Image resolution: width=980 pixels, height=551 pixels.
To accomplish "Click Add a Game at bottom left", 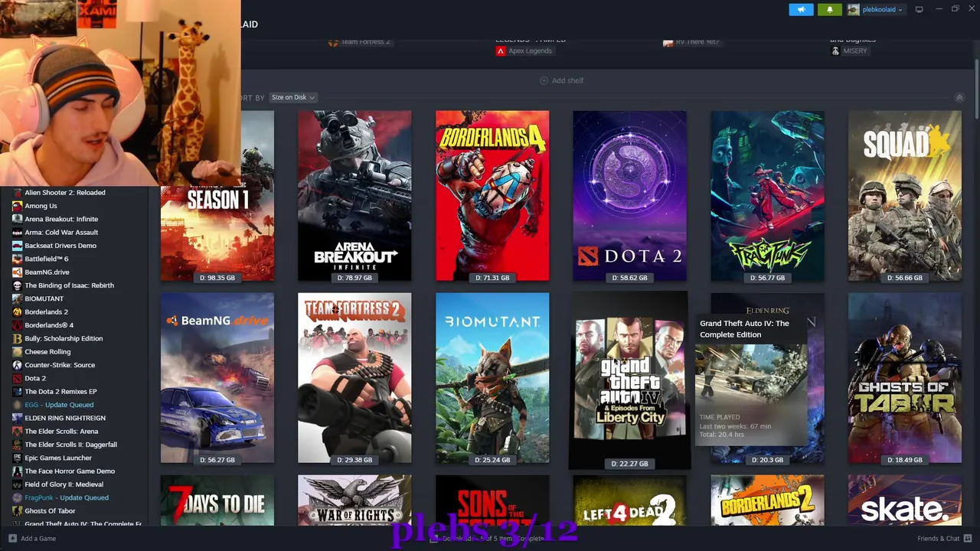I will [32, 538].
